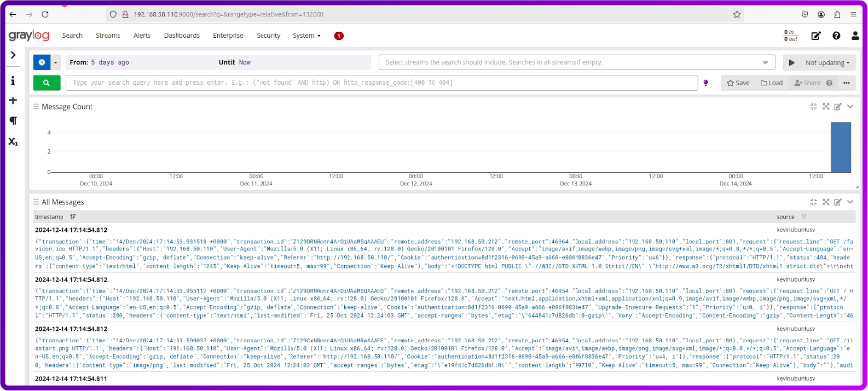Sort messages by the timestamp column icon
The image size is (868, 391).
pyautogui.click(x=73, y=217)
